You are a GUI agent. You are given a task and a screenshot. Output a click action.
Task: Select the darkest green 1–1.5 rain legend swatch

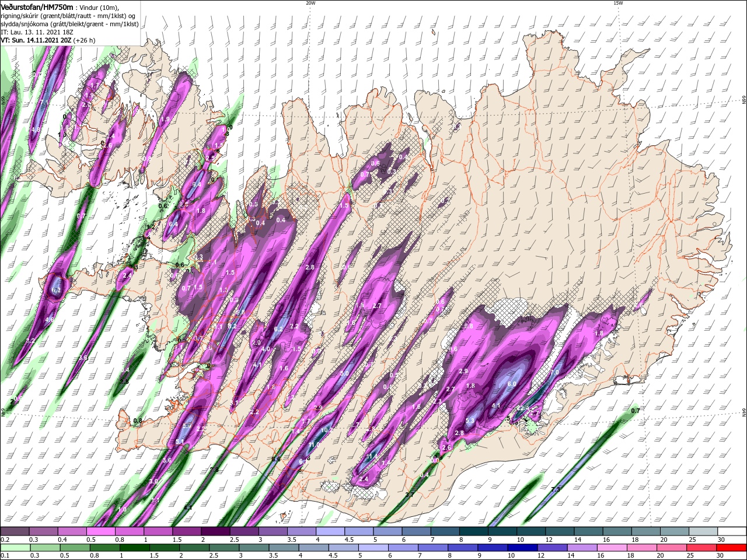pos(135,548)
